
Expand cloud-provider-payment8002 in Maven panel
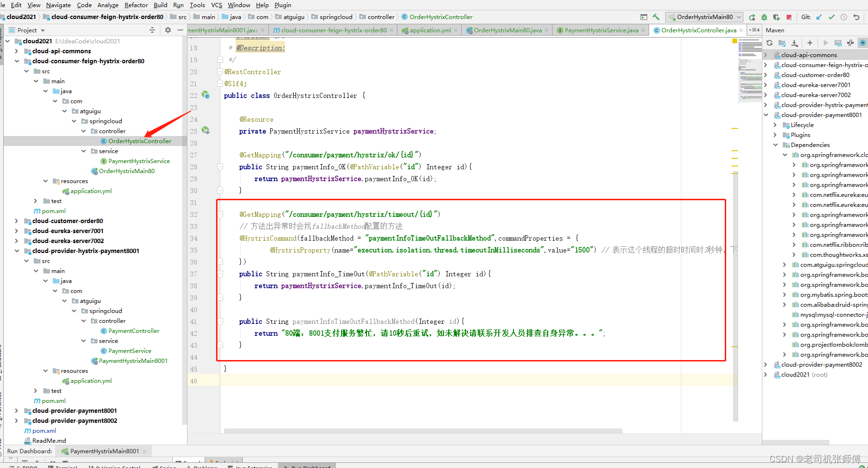pos(766,364)
